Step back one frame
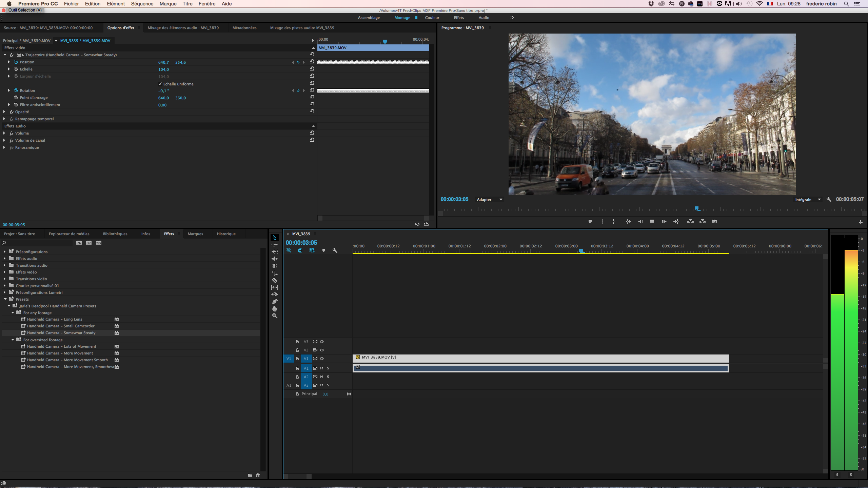The width and height of the screenshot is (868, 488). coord(640,222)
